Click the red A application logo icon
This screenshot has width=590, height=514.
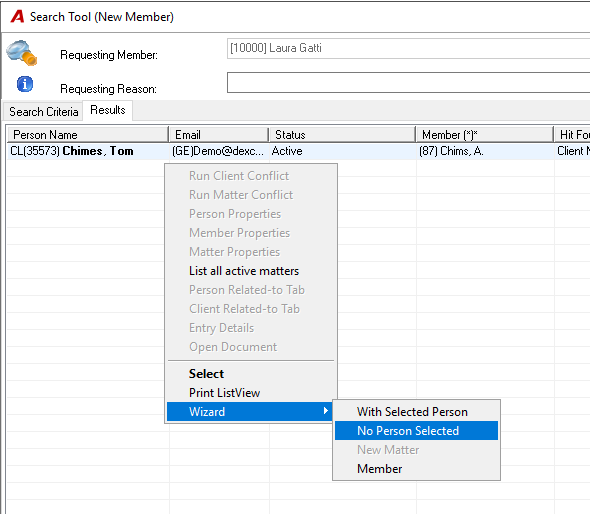pos(17,17)
